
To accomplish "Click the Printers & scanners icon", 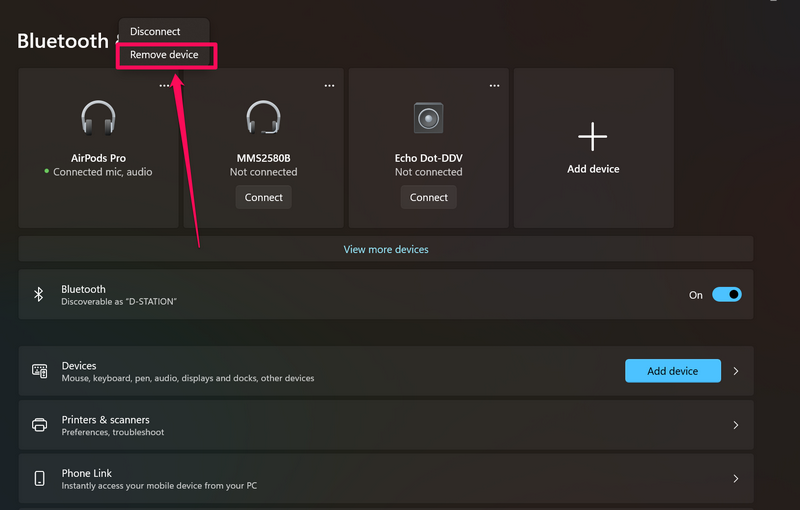I will coord(40,425).
